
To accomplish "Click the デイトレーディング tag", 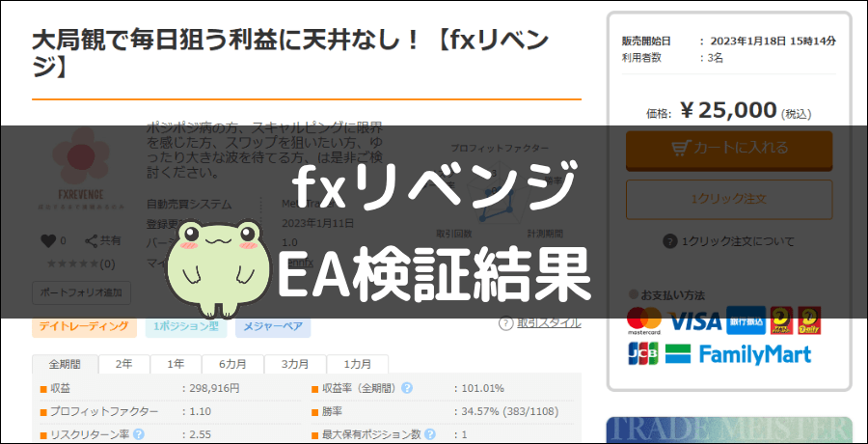I will tap(84, 327).
